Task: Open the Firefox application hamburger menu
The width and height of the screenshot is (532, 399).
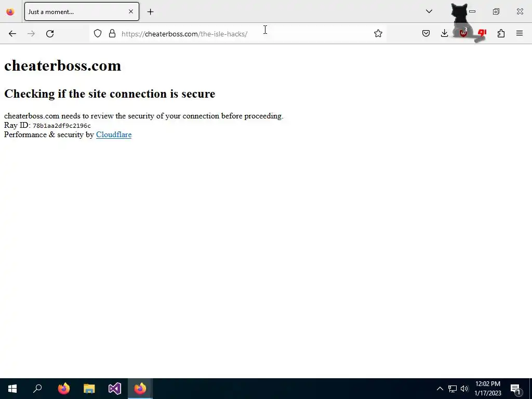Action: coord(520,33)
